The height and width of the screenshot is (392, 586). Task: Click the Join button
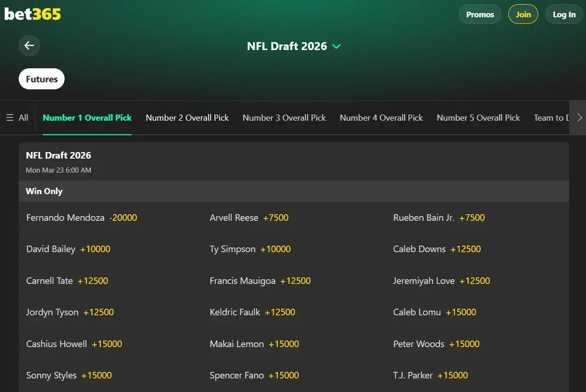523,14
